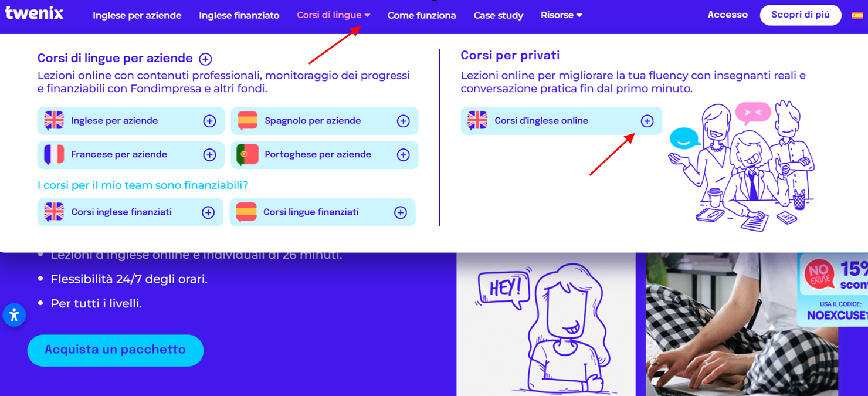This screenshot has width=868, height=396.
Task: Click plus icon on Spagnolo per aziende
Action: pyautogui.click(x=403, y=121)
